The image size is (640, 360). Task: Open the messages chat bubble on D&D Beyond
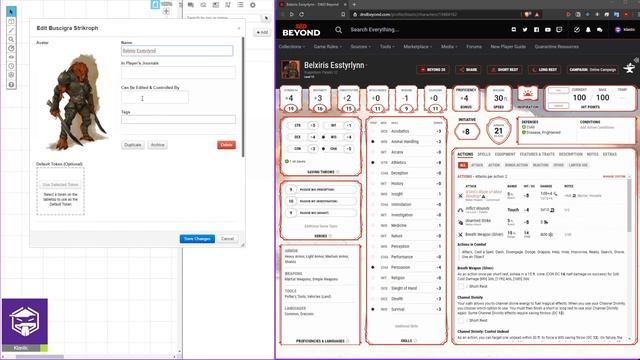click(600, 30)
